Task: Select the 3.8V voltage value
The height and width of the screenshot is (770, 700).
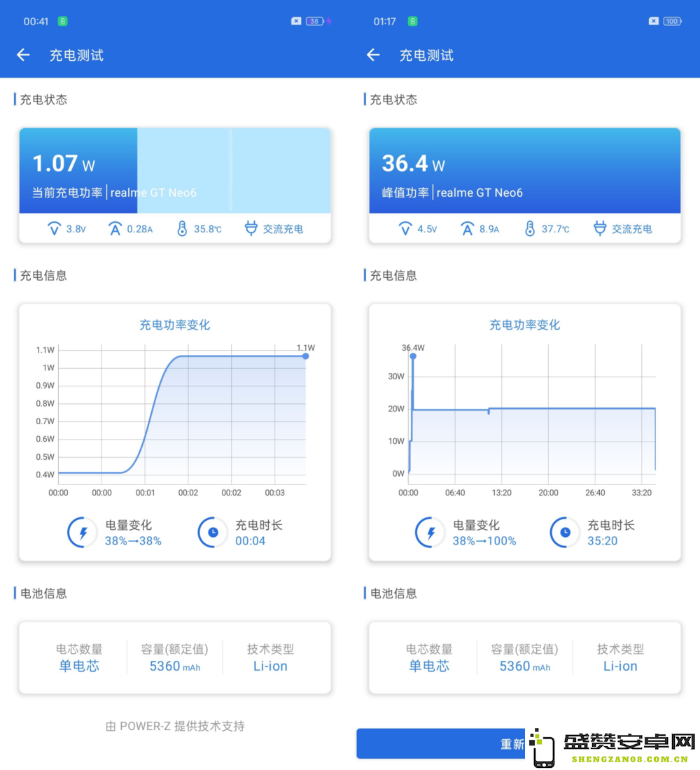Action: [x=76, y=229]
